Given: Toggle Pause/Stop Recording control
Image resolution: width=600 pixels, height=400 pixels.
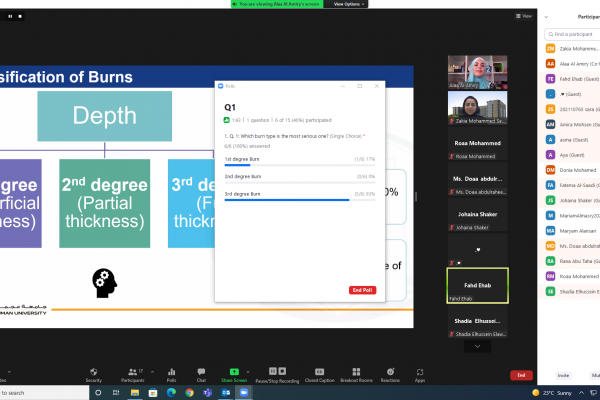Looking at the screenshot, I should pos(276,372).
